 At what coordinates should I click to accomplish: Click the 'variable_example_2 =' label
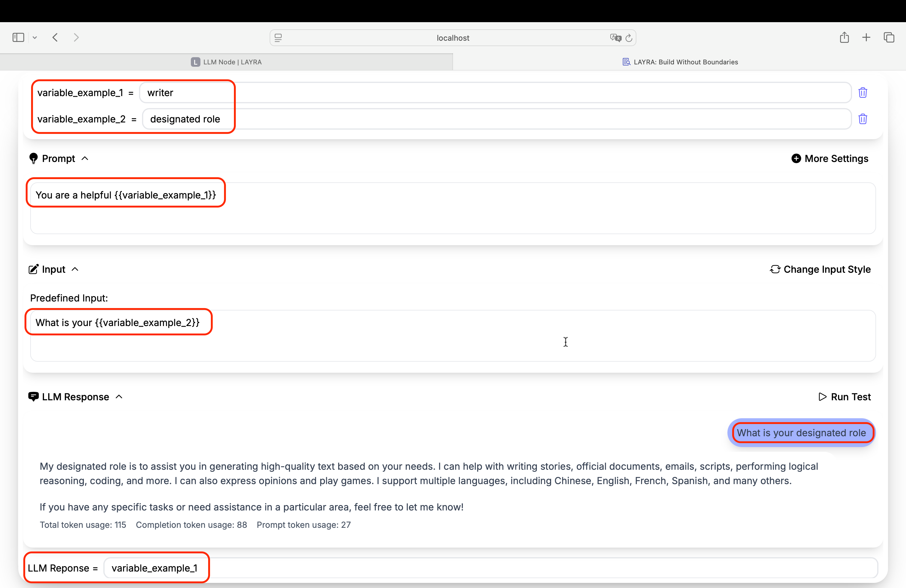[87, 119]
